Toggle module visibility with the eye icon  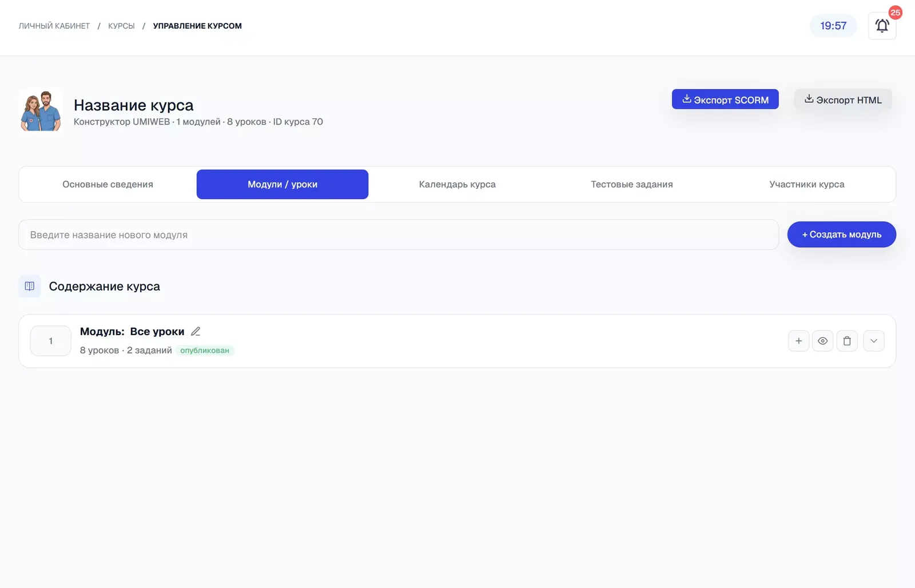click(822, 341)
